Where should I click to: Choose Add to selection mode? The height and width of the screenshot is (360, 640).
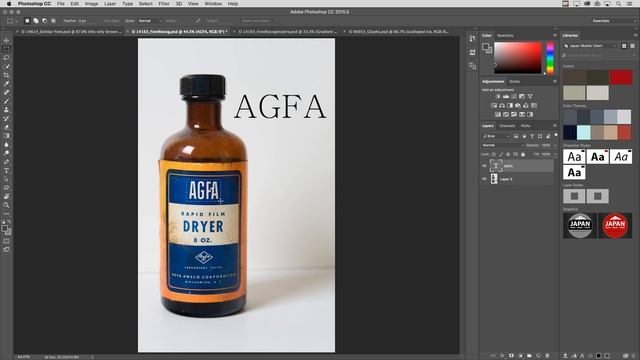click(36, 21)
